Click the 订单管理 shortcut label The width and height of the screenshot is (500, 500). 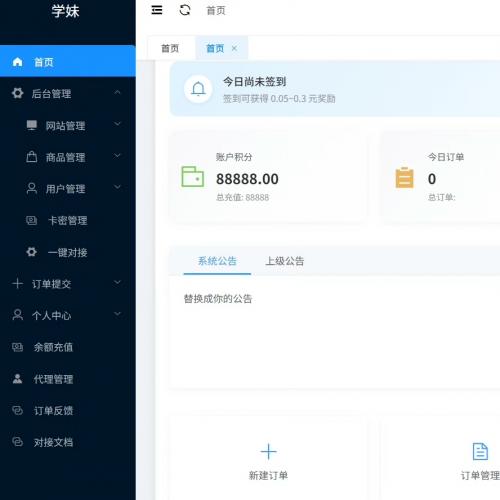click(480, 475)
